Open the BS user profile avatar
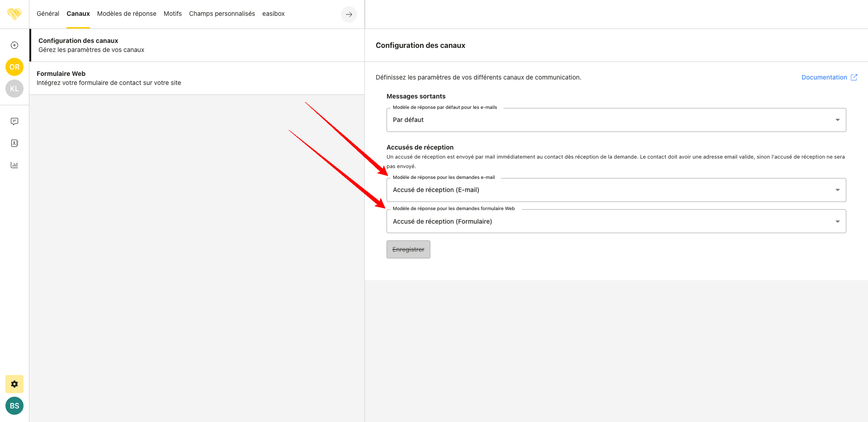 [x=14, y=406]
